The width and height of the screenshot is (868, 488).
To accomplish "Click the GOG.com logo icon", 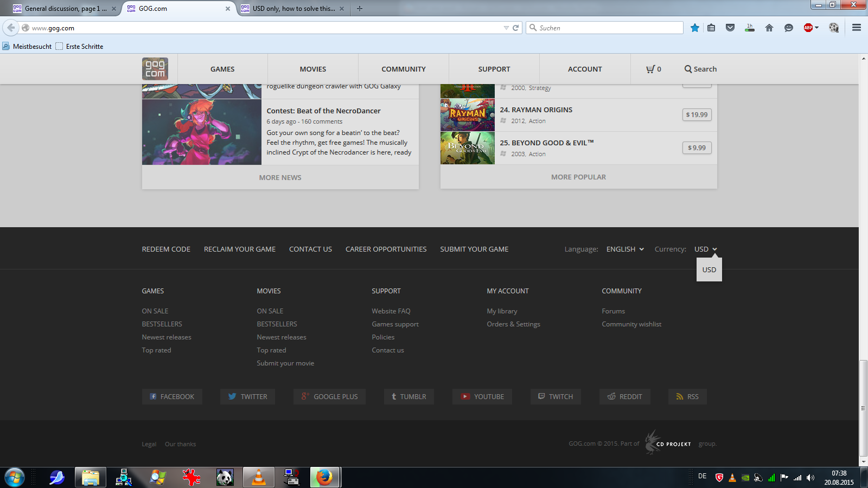I will click(x=155, y=69).
